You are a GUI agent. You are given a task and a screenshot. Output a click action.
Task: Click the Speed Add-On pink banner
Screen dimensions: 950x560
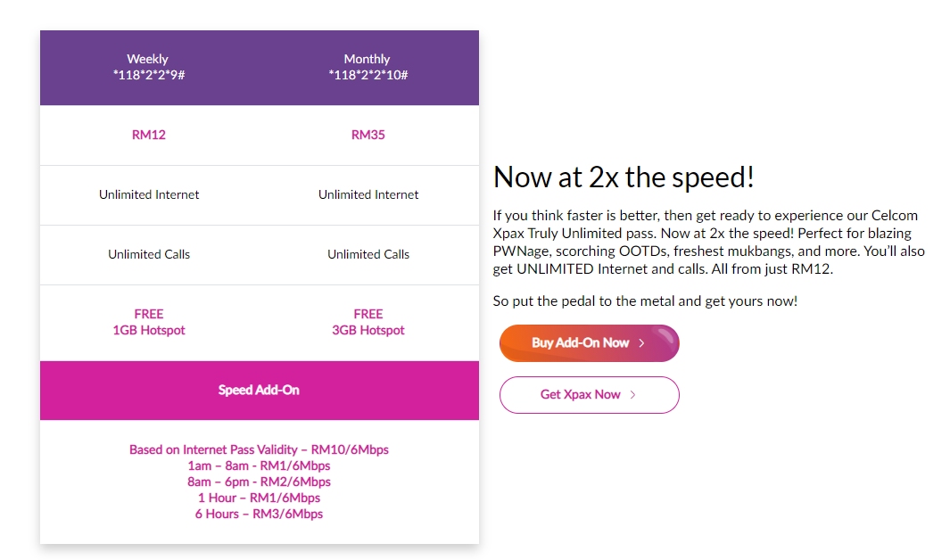point(259,391)
